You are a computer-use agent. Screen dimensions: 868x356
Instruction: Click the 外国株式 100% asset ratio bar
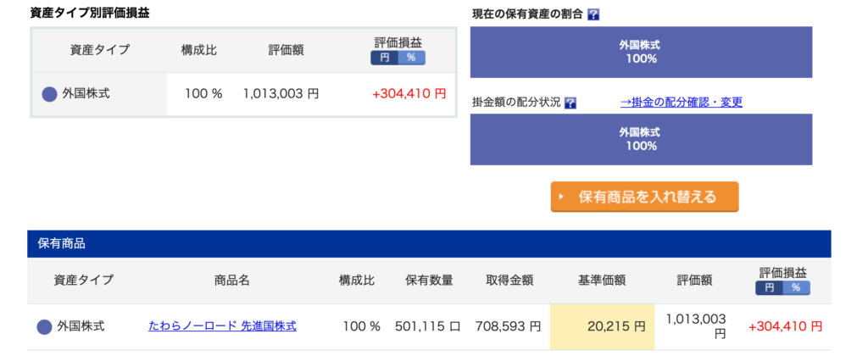point(641,51)
